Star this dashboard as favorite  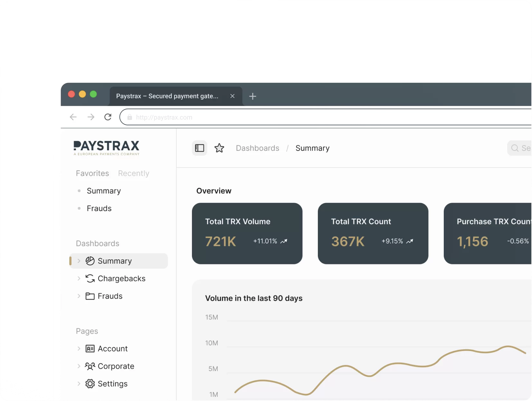point(219,148)
